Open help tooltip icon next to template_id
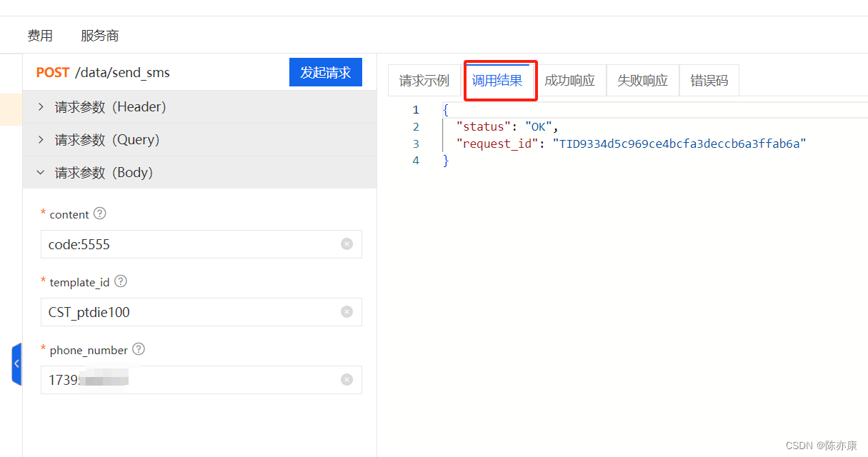This screenshot has width=868, height=457. (121, 281)
